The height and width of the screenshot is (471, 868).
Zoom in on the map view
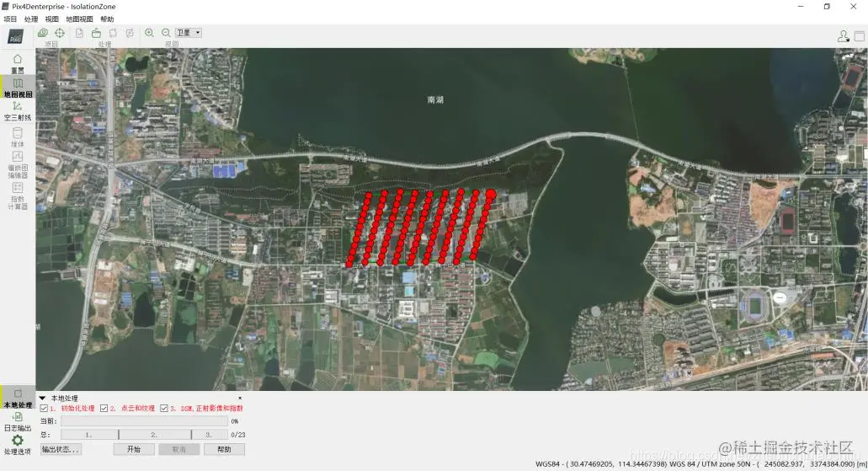pos(150,33)
